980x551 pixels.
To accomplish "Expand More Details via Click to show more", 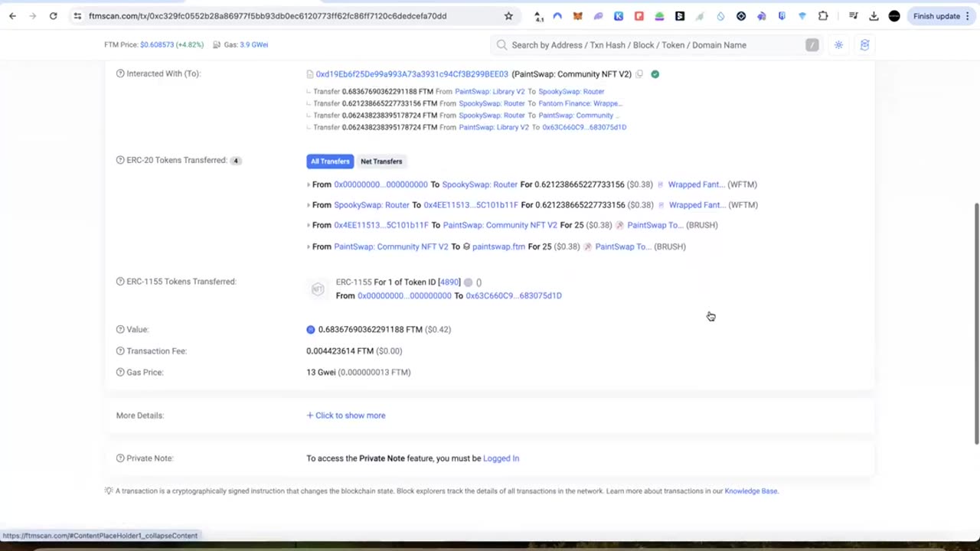I will [x=346, y=416].
